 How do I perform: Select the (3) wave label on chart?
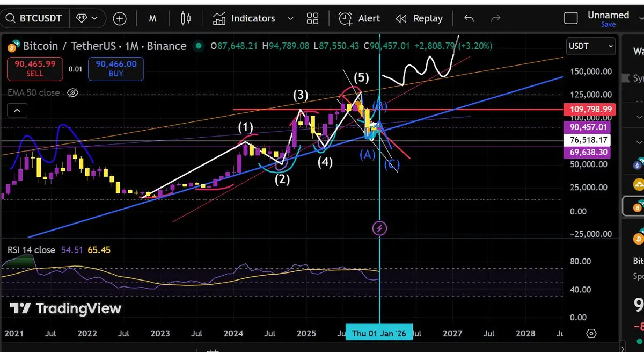pyautogui.click(x=301, y=96)
